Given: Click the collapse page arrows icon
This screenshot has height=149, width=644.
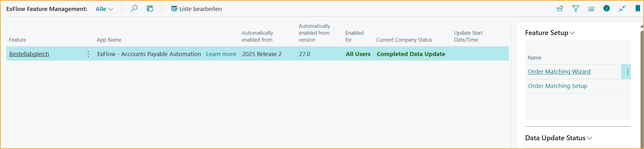Looking at the screenshot, I should [622, 8].
